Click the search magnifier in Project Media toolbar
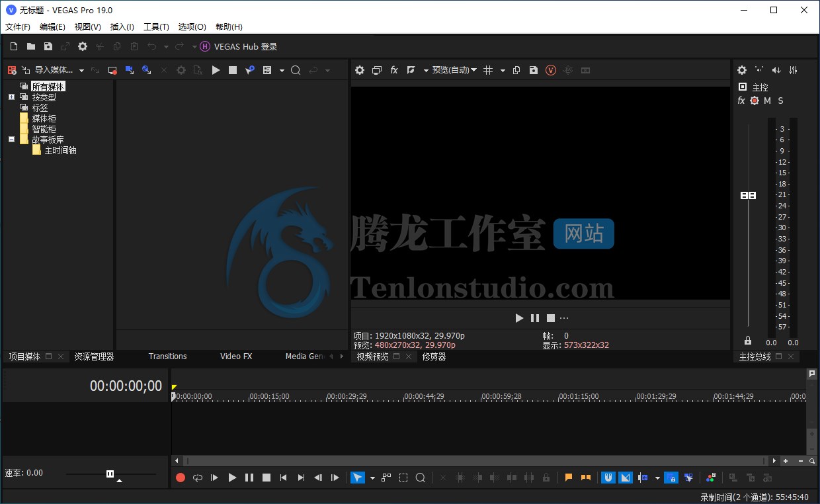 pos(296,70)
